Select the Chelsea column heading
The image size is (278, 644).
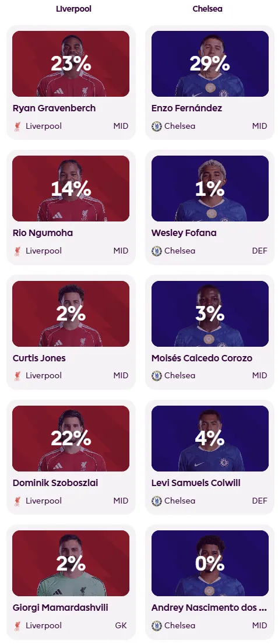(207, 9)
